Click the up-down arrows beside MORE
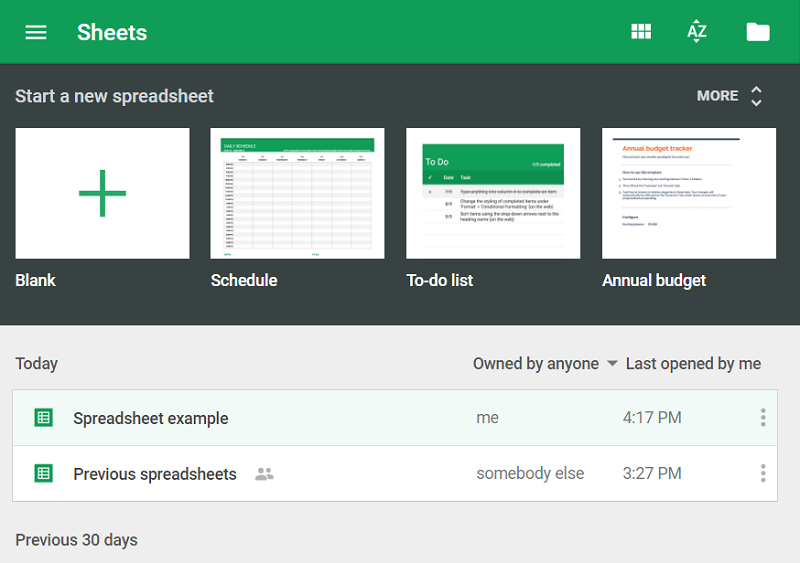The image size is (800, 563). [x=756, y=96]
